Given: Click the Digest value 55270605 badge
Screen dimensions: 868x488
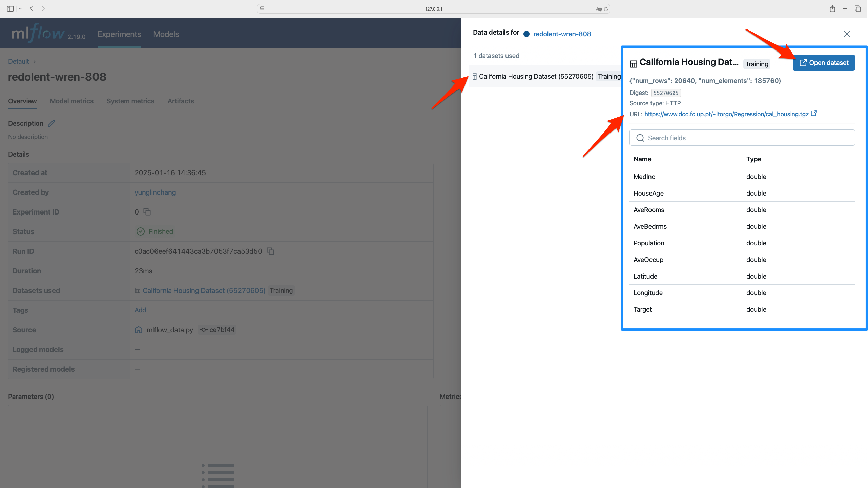Looking at the screenshot, I should [x=666, y=93].
